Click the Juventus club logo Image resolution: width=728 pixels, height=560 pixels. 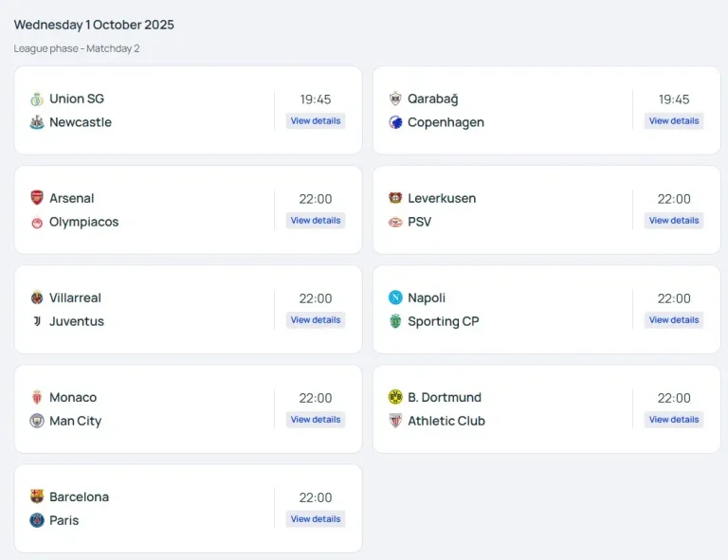click(x=37, y=321)
